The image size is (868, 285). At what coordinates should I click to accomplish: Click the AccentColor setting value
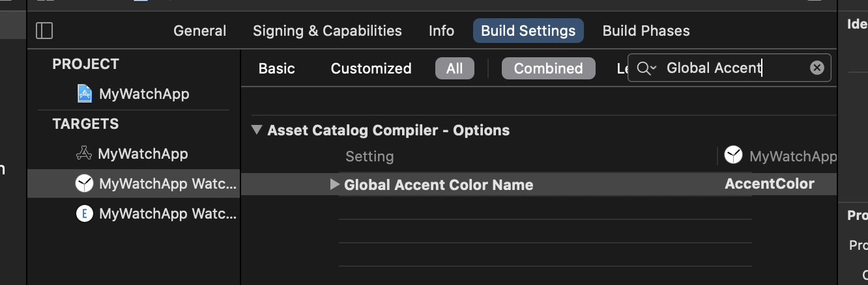(769, 184)
